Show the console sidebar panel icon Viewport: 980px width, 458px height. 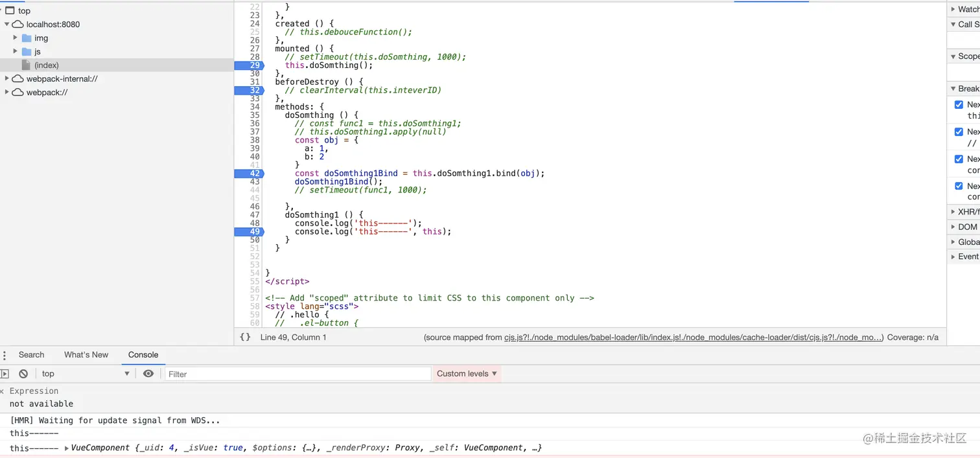[x=5, y=374]
